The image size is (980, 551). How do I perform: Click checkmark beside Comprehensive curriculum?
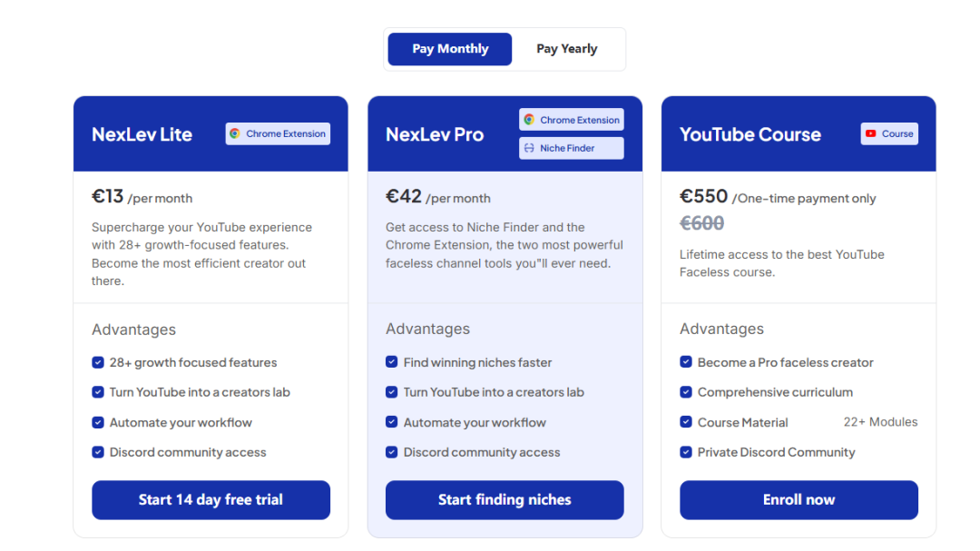click(x=686, y=392)
